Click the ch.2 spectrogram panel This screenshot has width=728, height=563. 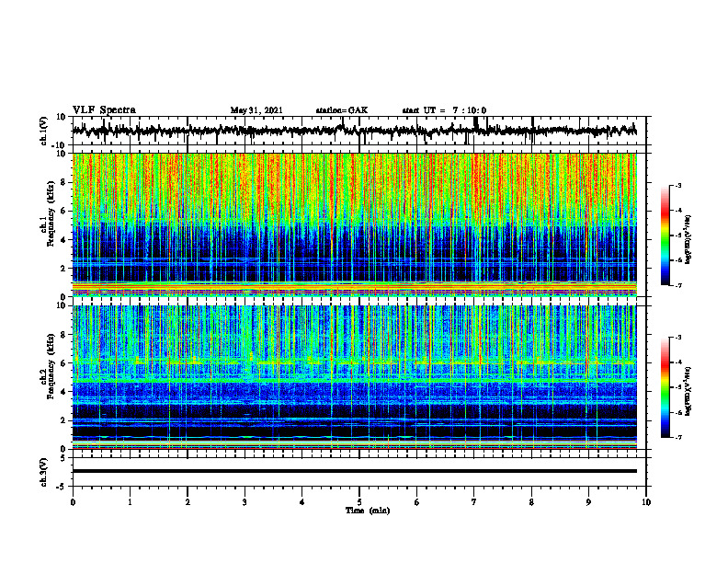click(x=354, y=377)
